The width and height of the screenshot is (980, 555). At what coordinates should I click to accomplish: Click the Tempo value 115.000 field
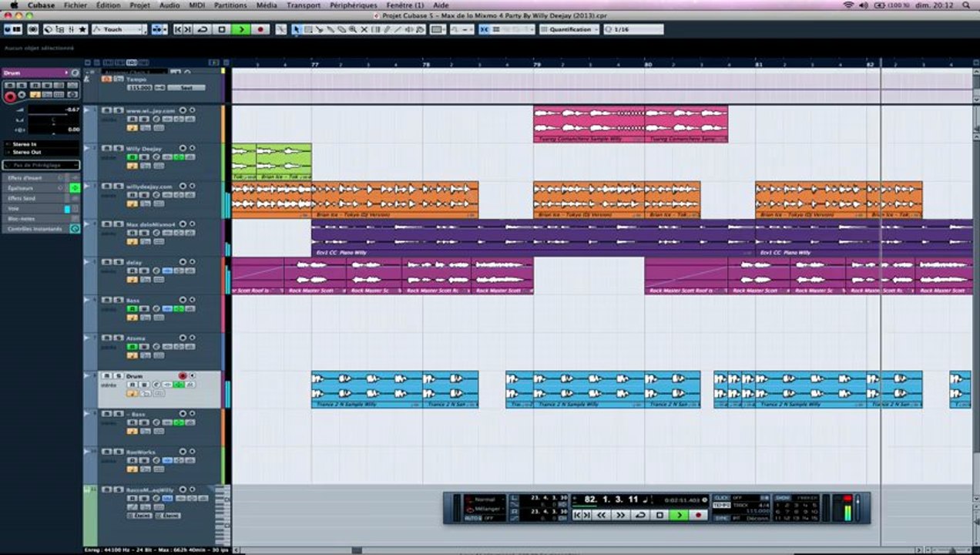coord(139,88)
